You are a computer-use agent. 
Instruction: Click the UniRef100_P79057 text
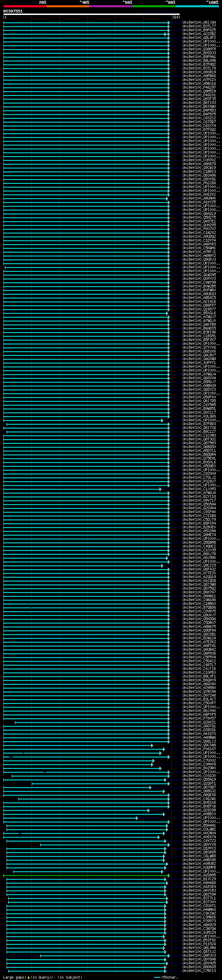199,718
